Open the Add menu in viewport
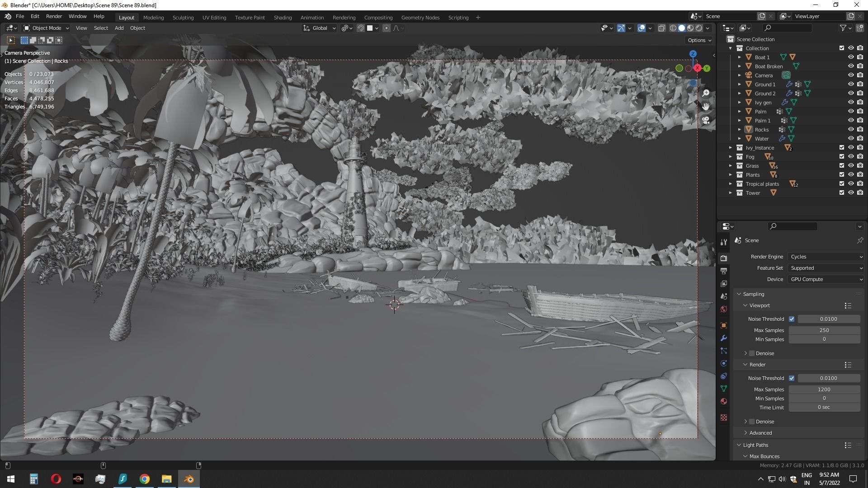The height and width of the screenshot is (488, 868). click(119, 28)
